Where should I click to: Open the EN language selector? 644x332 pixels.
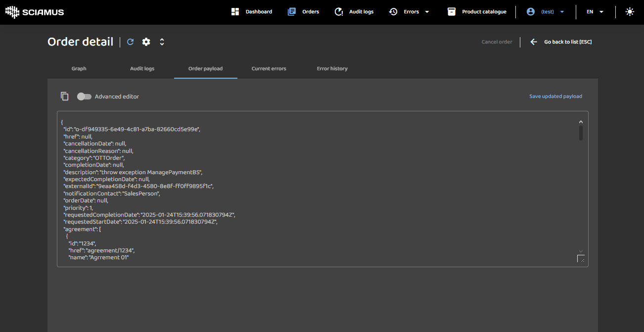pos(595,12)
